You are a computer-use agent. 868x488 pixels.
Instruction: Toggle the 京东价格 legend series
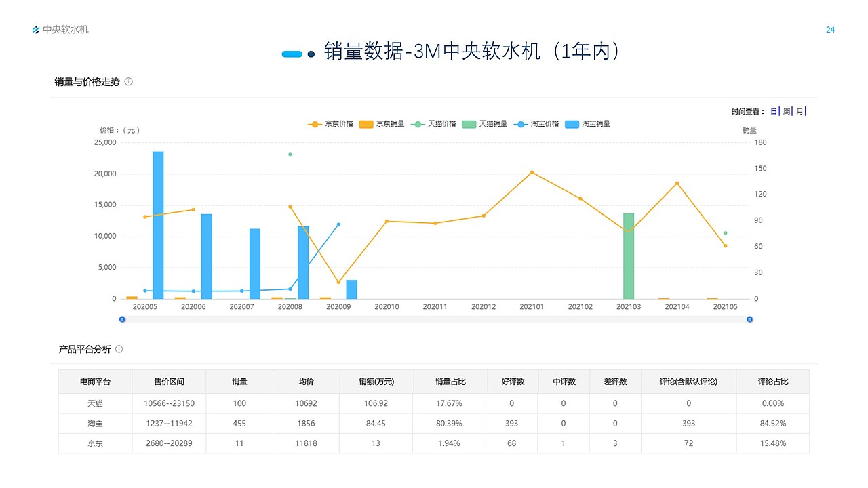[330, 124]
